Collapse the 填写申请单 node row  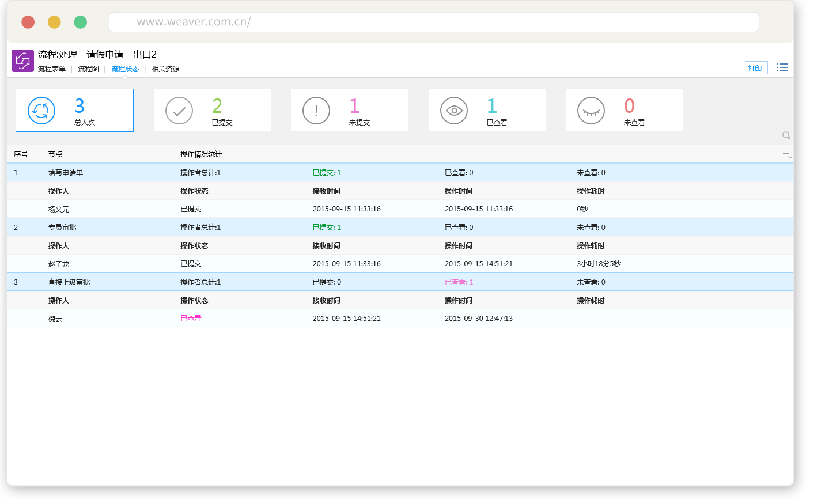(66, 173)
